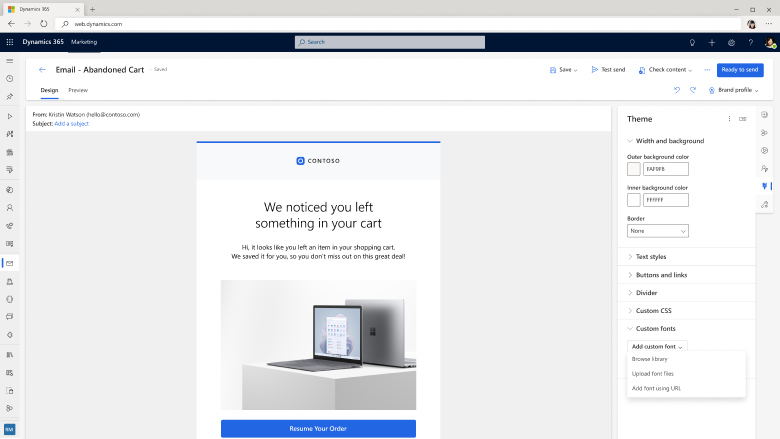780x439 pixels.
Task: Open the help question mark icon
Action: point(751,43)
